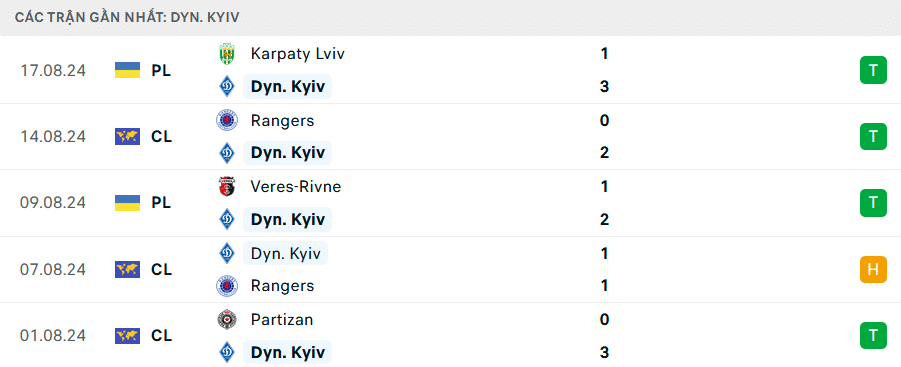Click CL competition label on 07.08.24 row
Image resolution: width=901 pixels, height=367 pixels.
pyautogui.click(x=161, y=269)
